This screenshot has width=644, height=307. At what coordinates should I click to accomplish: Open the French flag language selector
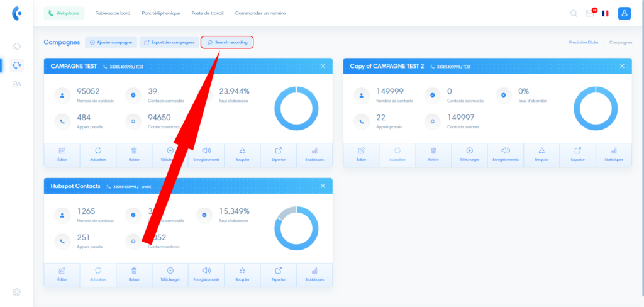pos(605,13)
